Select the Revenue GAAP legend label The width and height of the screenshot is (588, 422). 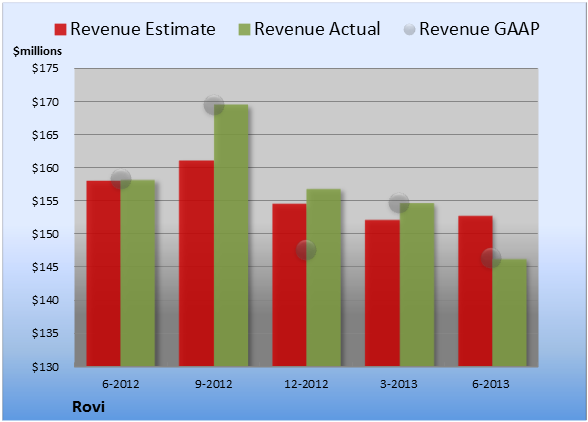(x=479, y=29)
